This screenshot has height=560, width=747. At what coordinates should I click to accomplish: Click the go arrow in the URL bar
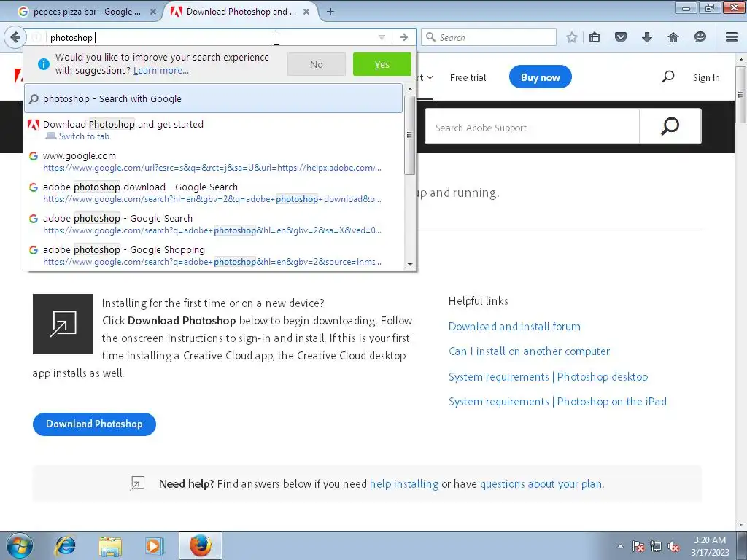[404, 37]
